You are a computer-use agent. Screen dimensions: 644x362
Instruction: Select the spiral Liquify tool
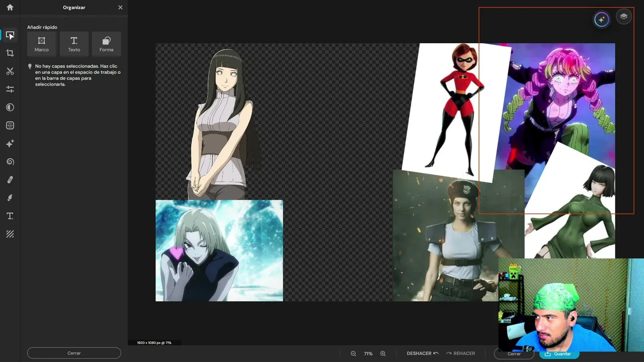(x=10, y=161)
